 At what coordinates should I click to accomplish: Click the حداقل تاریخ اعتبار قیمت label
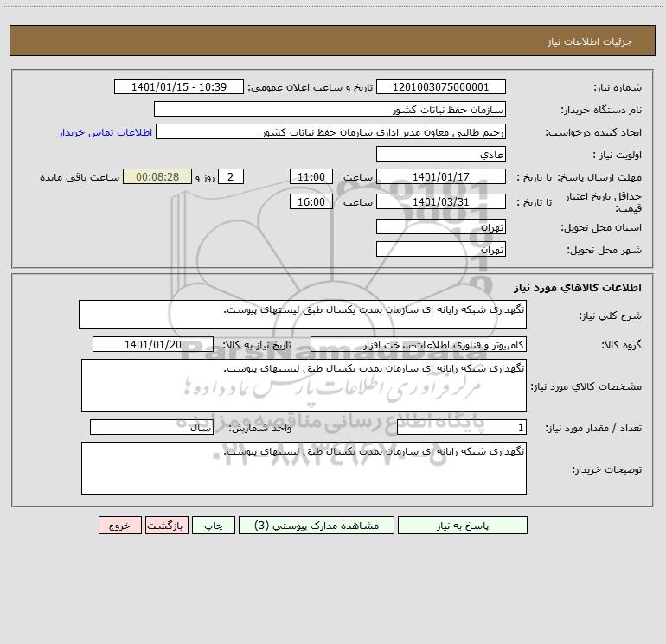tap(604, 202)
